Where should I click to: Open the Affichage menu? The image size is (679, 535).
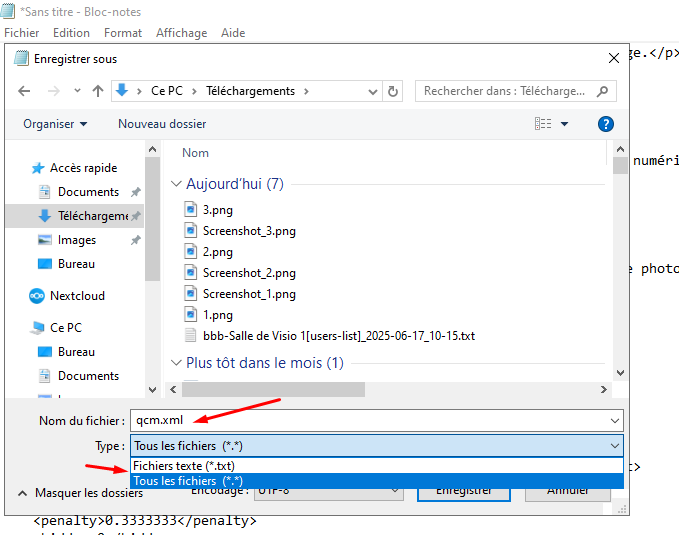(x=181, y=33)
